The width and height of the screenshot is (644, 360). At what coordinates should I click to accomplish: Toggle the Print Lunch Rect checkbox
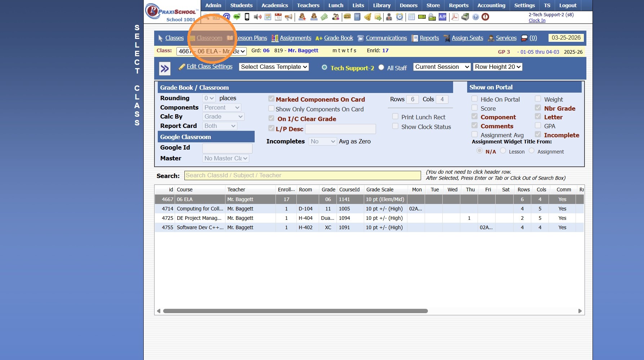click(395, 116)
